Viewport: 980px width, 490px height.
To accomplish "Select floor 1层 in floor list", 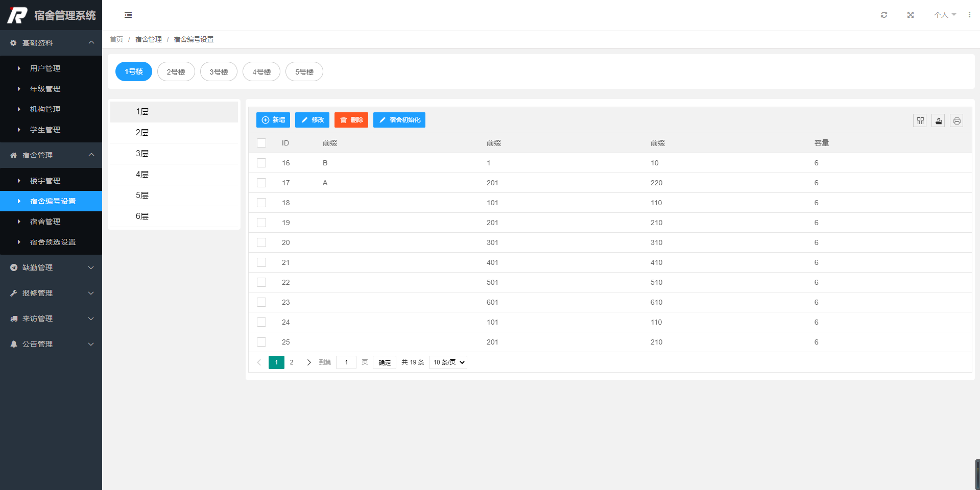I will [x=174, y=112].
